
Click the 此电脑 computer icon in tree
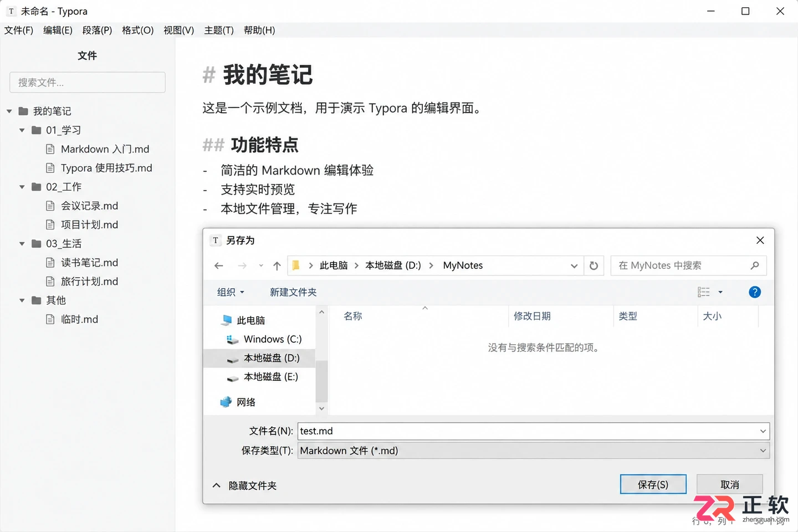click(226, 320)
